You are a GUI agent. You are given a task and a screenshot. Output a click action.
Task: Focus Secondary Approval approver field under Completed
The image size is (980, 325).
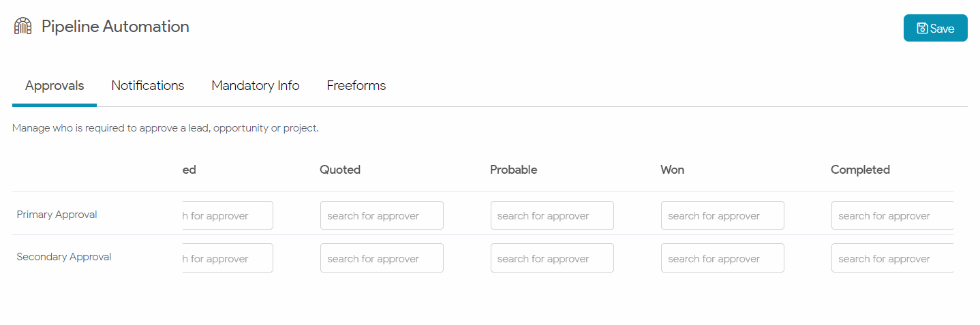pos(892,258)
